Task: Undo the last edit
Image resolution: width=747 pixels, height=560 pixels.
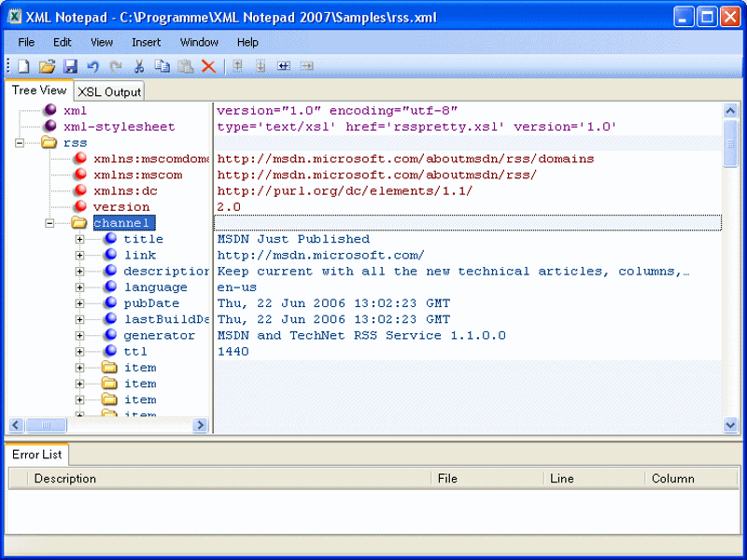Action: [92, 65]
